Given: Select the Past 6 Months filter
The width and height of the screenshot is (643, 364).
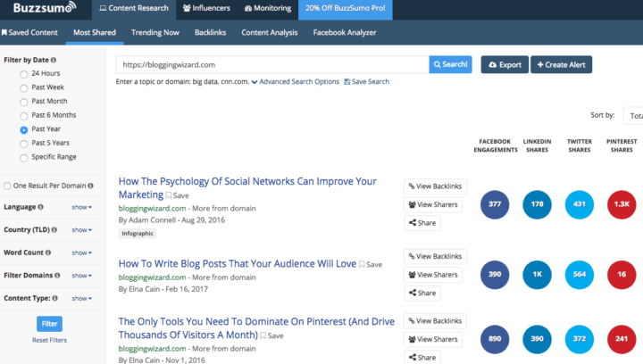Looking at the screenshot, I should (x=24, y=116).
